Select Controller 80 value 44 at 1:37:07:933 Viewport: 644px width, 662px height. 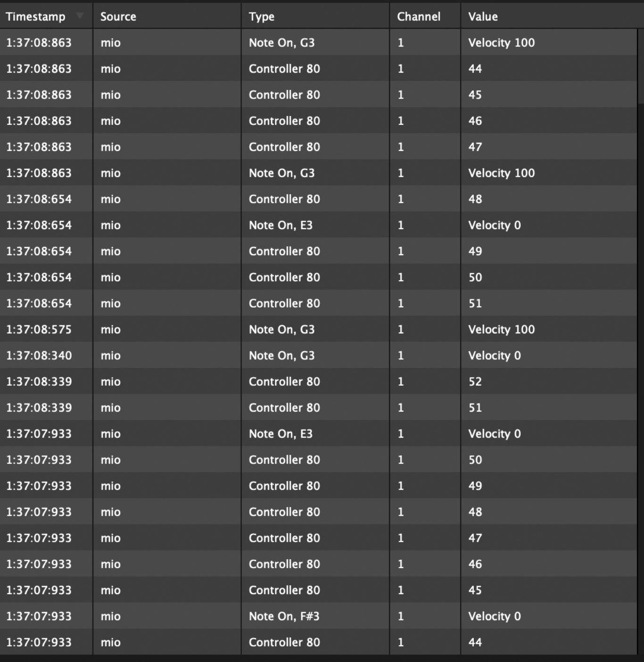284,642
